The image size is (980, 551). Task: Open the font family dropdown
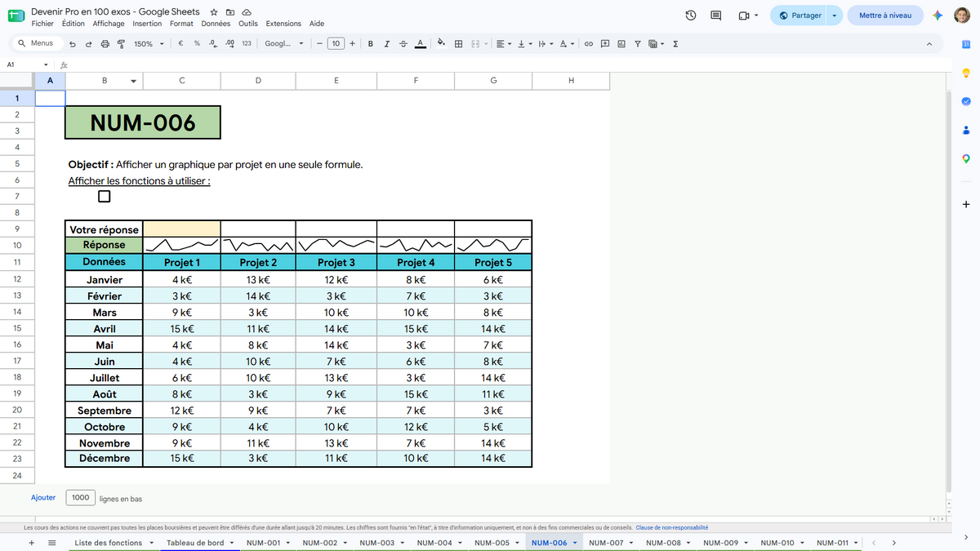tap(284, 44)
